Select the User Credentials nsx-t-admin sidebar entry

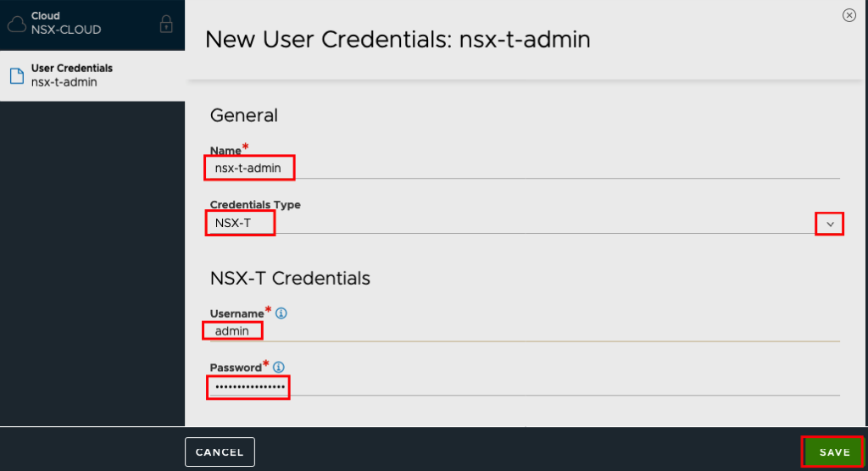[x=92, y=76]
